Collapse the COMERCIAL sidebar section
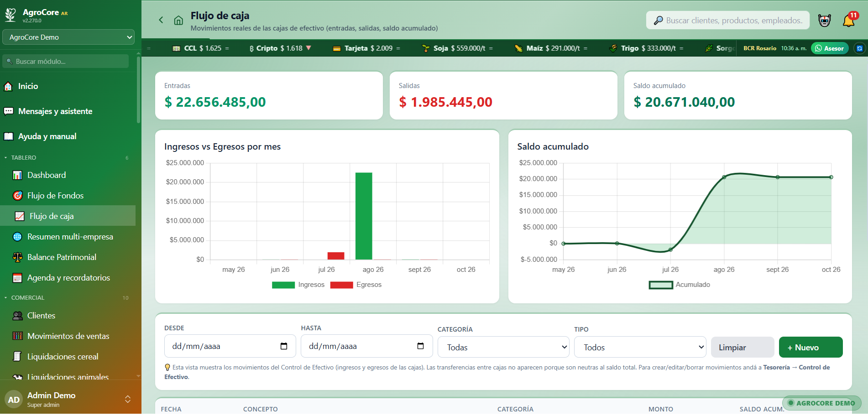 coord(68,298)
